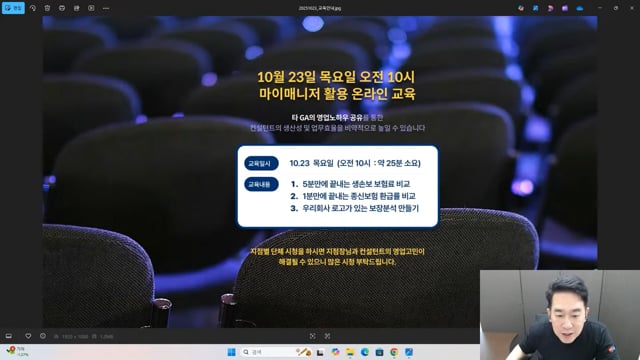
Task: Click the file name in the title bar
Action: coord(320,8)
